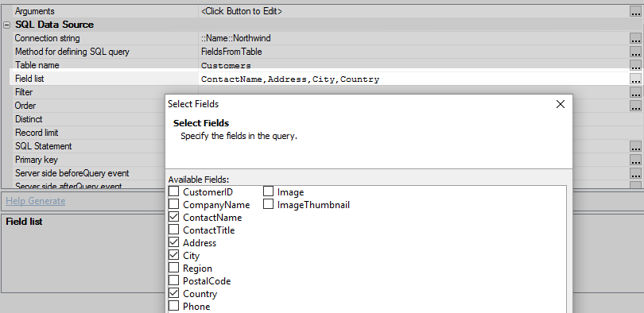Image resolution: width=644 pixels, height=313 pixels.
Task: Close the Select Fields dialog
Action: click(x=561, y=104)
